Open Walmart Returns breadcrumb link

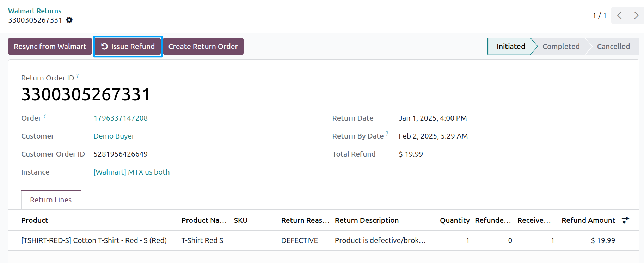(x=35, y=11)
